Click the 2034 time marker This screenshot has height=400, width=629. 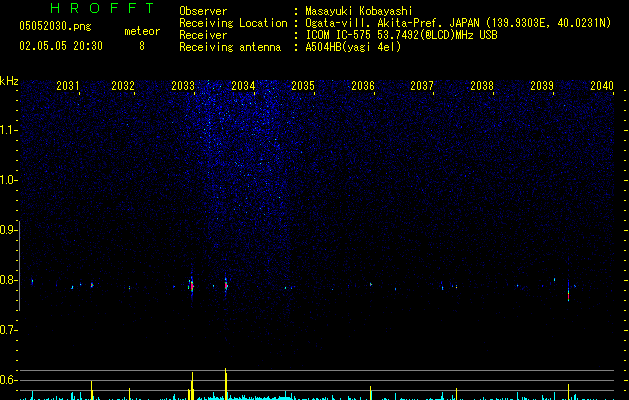pos(243,86)
